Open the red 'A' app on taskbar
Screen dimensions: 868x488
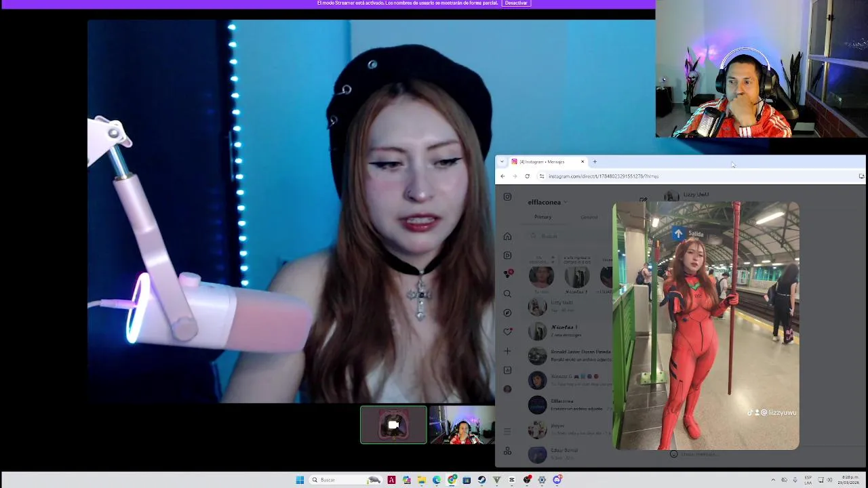391,480
